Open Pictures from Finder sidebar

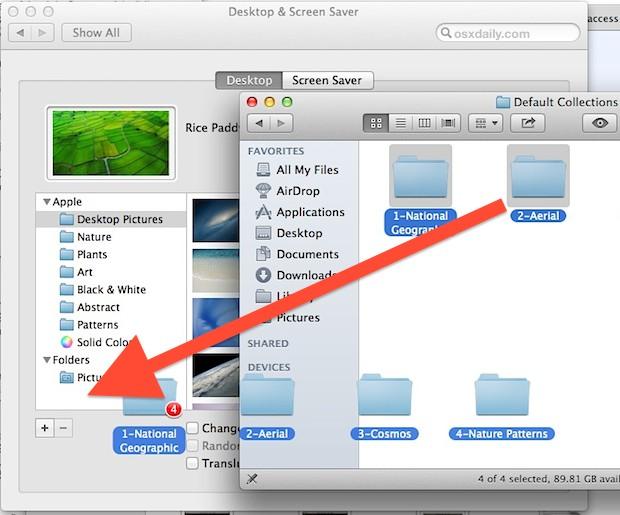(x=297, y=318)
